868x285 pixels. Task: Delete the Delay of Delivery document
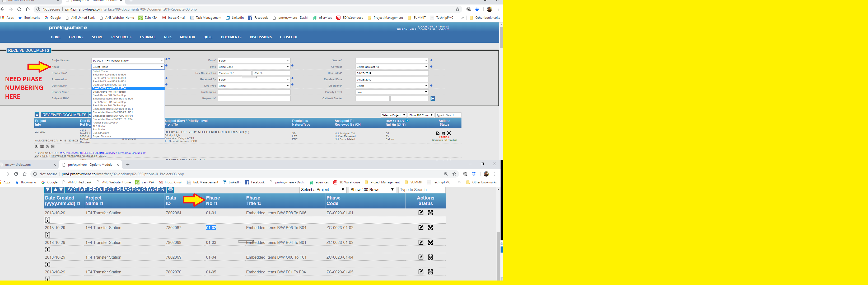point(443,133)
